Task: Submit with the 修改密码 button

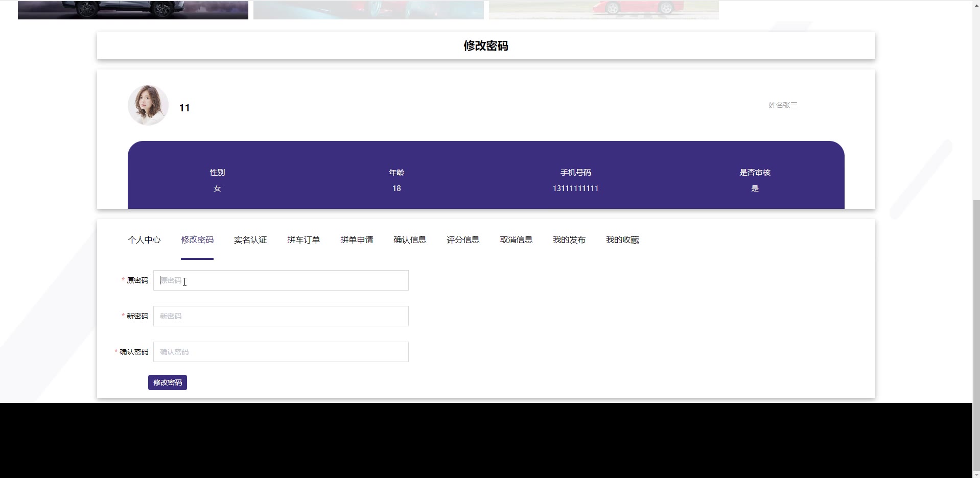Action: click(x=168, y=383)
